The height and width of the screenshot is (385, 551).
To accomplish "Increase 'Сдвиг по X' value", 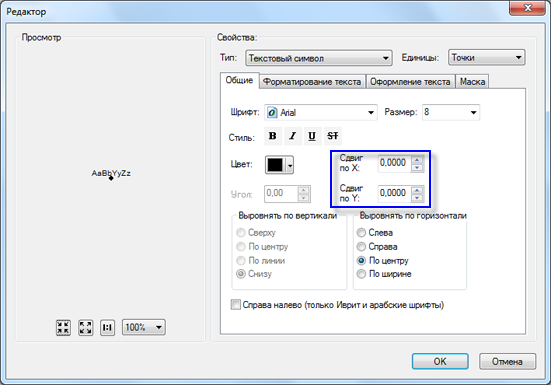I will (417, 159).
